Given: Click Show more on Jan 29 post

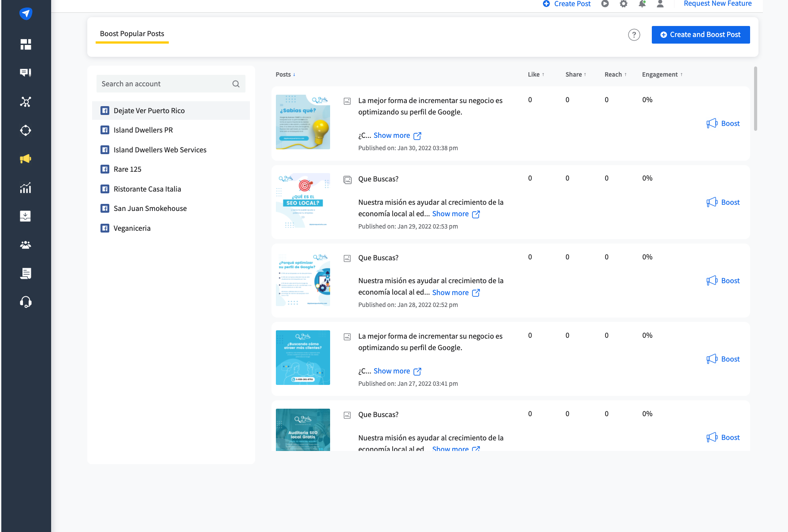Looking at the screenshot, I should coord(450,214).
